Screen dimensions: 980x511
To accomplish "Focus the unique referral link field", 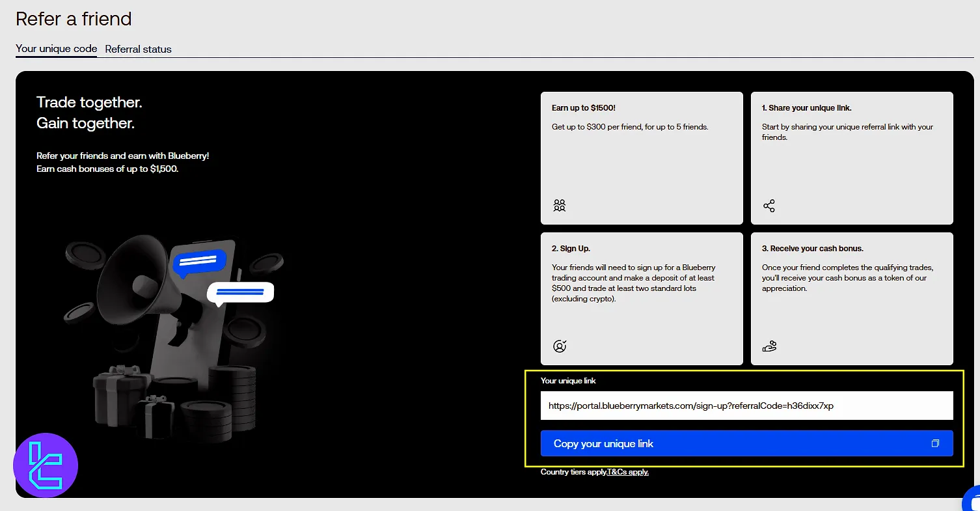I will click(x=746, y=406).
